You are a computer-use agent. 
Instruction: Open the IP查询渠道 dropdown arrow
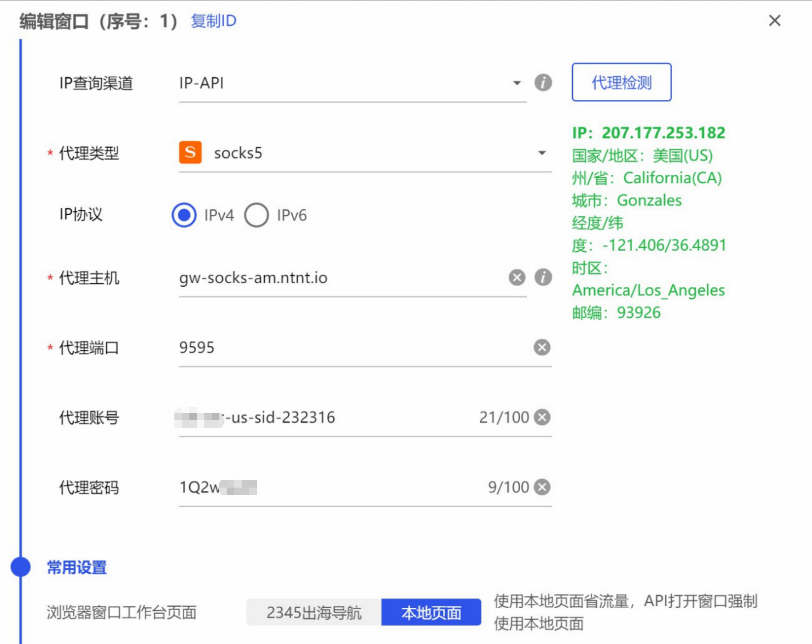[x=517, y=83]
